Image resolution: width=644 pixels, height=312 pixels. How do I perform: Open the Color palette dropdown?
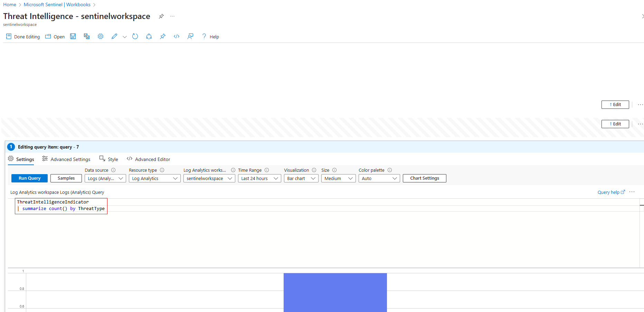[x=379, y=178]
